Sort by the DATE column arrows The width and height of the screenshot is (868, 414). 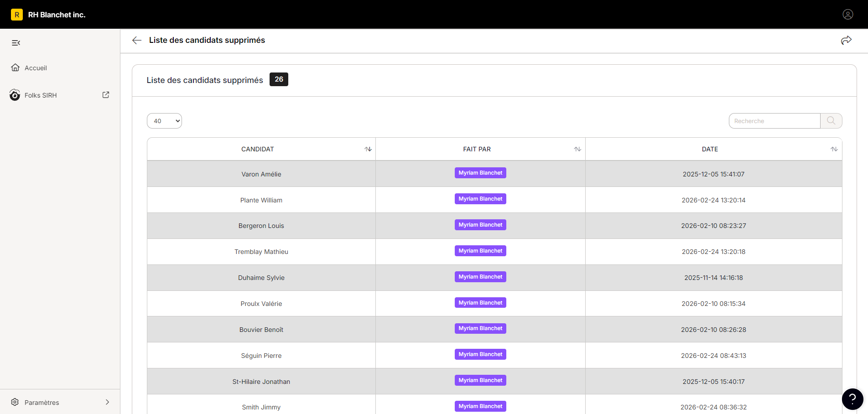(834, 149)
